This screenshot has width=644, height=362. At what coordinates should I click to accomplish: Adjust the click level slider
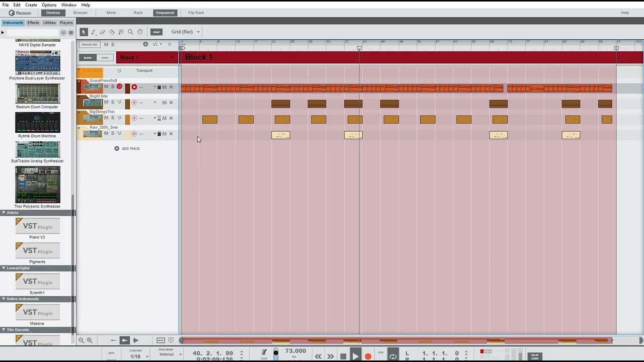point(276,354)
